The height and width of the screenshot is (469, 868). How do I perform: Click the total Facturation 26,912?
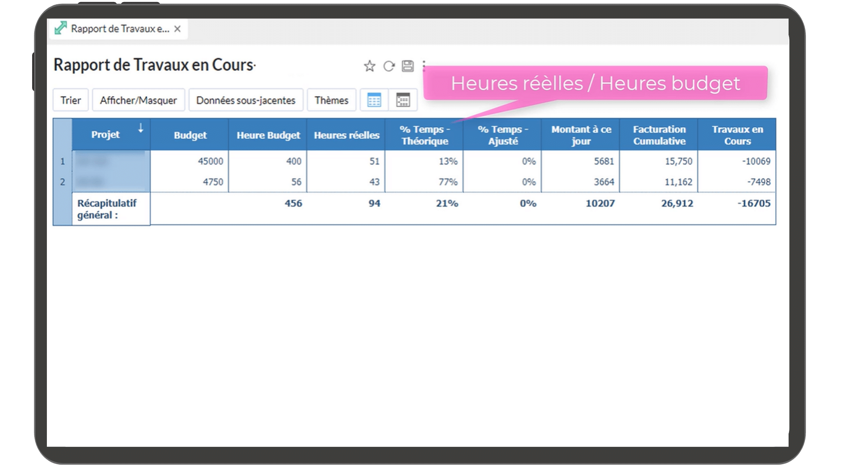pyautogui.click(x=677, y=203)
